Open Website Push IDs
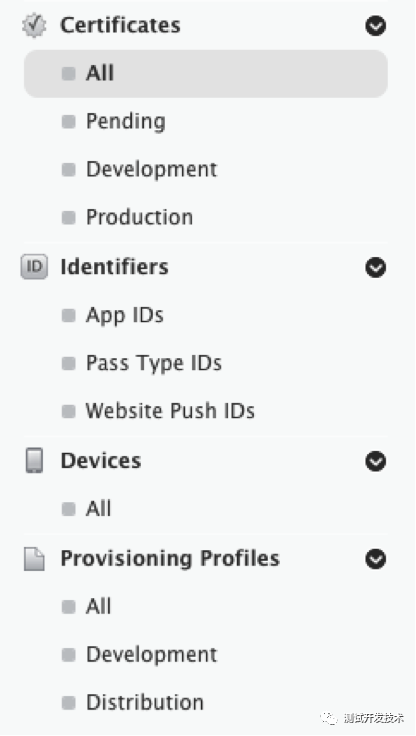Viewport: 416px width, 736px height. click(170, 411)
